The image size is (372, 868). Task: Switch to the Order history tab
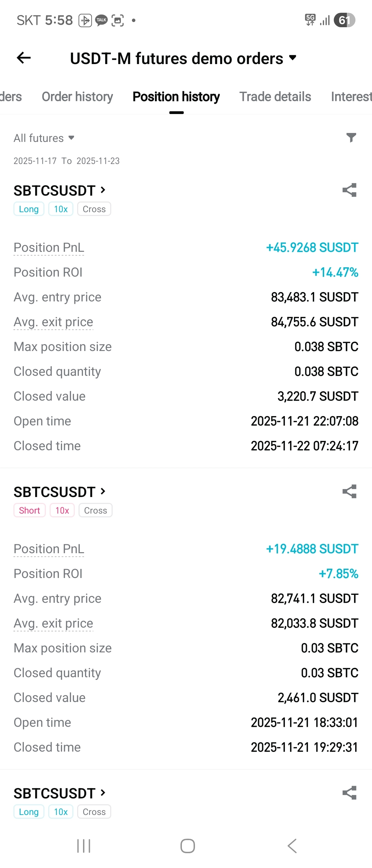pyautogui.click(x=77, y=97)
